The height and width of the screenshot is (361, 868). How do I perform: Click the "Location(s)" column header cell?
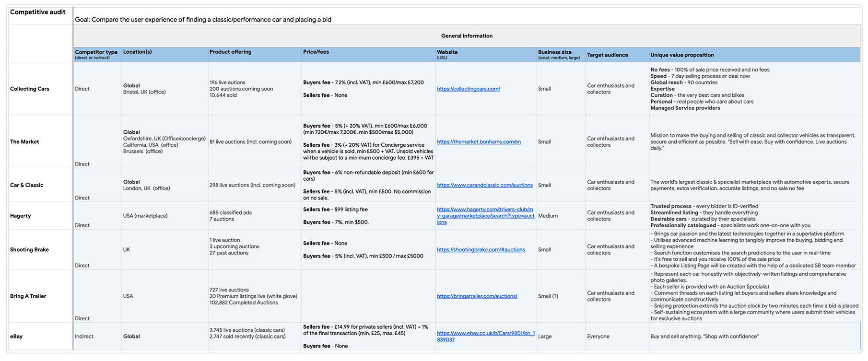pos(138,52)
